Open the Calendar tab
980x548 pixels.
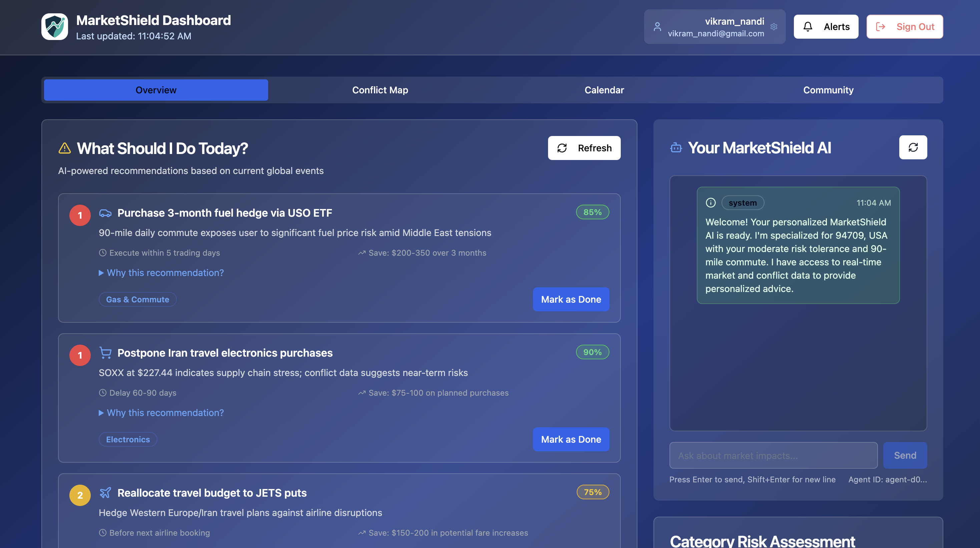click(x=604, y=90)
